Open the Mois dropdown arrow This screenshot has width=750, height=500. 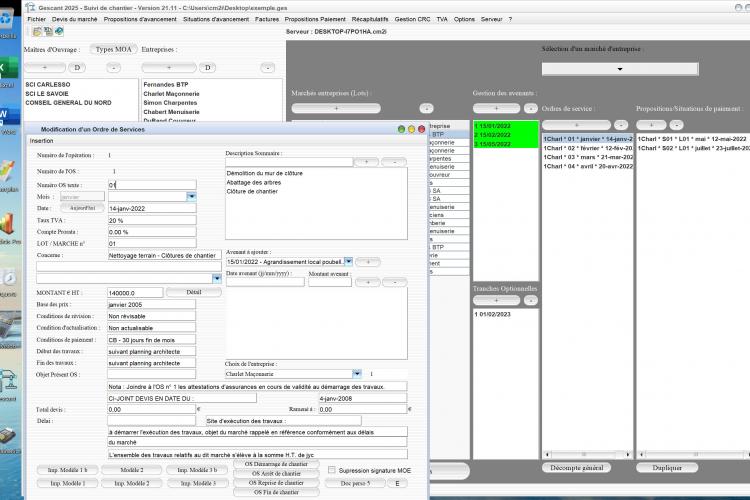(191, 196)
